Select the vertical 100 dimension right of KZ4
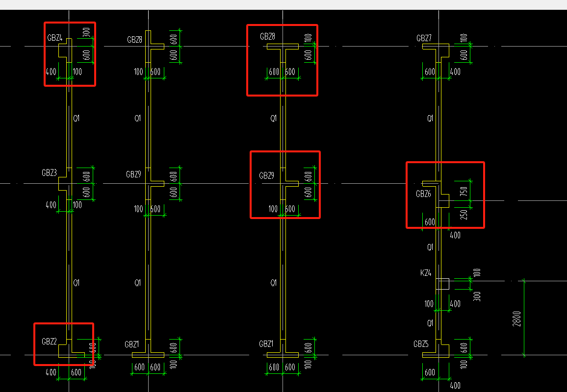Image resolution: width=567 pixels, height=392 pixels. point(477,272)
